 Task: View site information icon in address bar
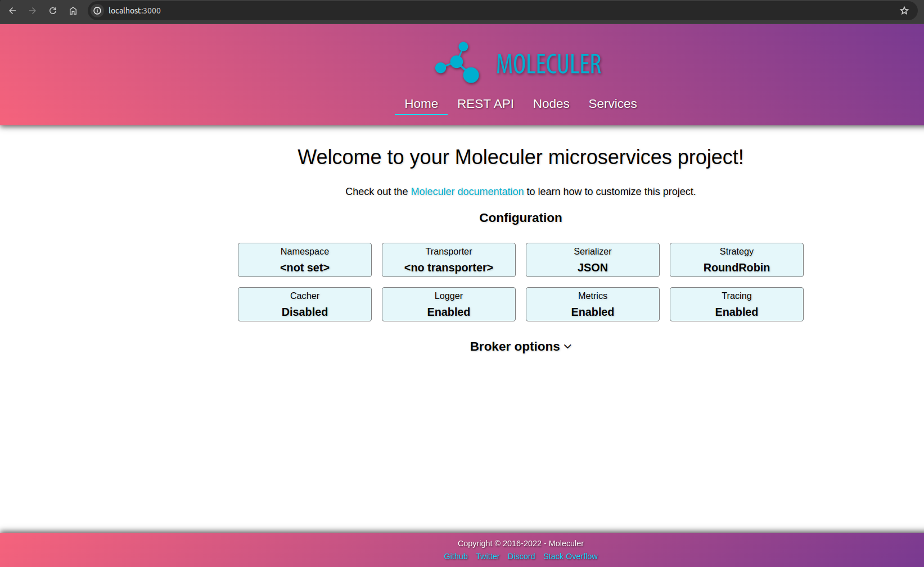point(97,11)
